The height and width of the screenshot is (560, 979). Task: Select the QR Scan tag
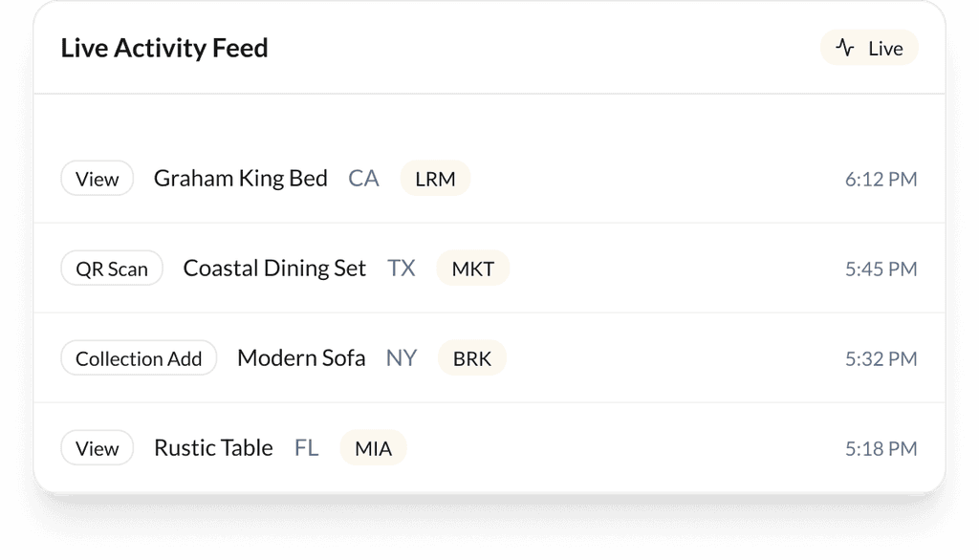[x=112, y=269]
